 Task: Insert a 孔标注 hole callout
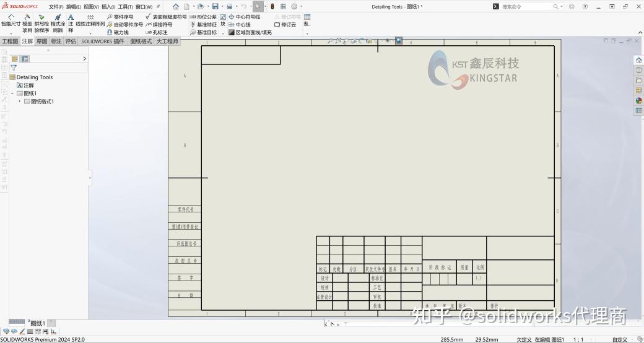point(157,32)
